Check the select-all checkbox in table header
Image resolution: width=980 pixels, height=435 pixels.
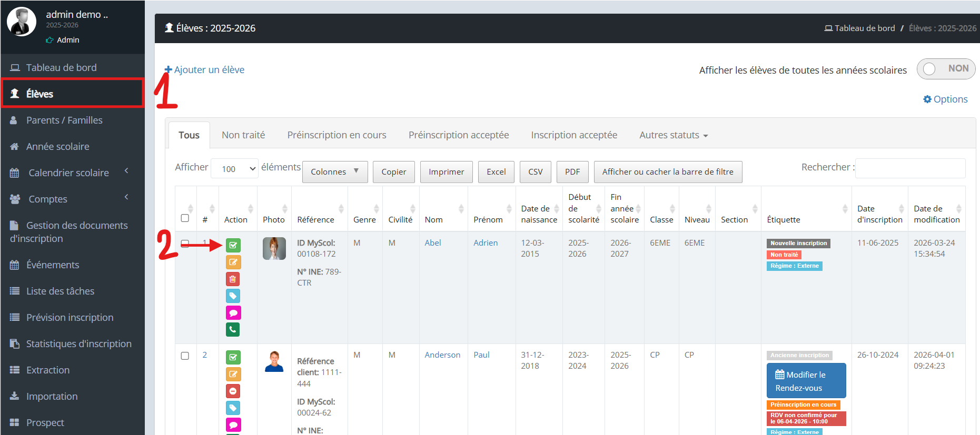(185, 218)
